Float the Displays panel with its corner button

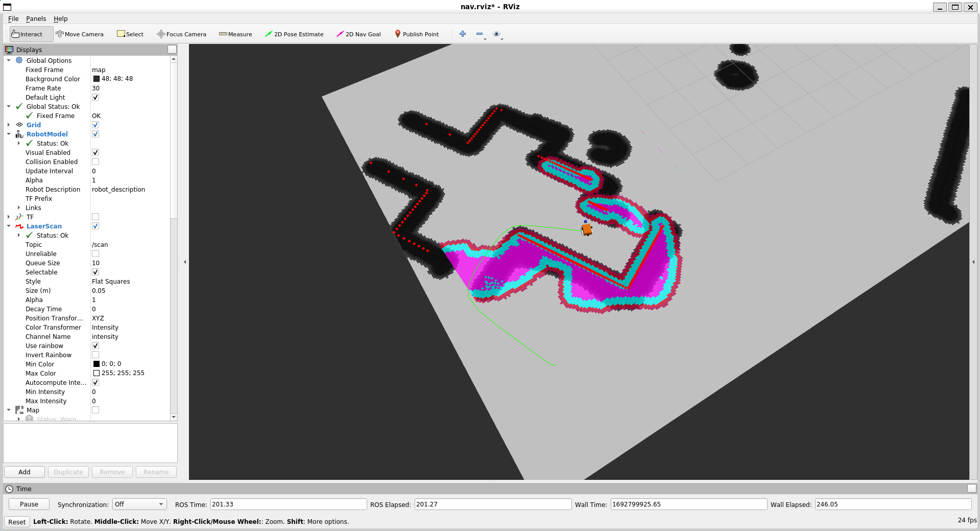172,50
